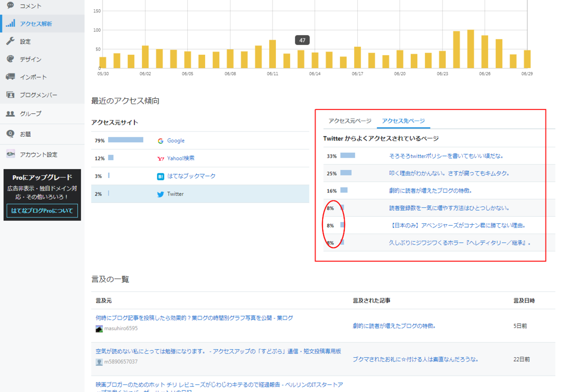This screenshot has width=562, height=392.
Task: Open お題 in the sidebar menu
Action: 25,134
